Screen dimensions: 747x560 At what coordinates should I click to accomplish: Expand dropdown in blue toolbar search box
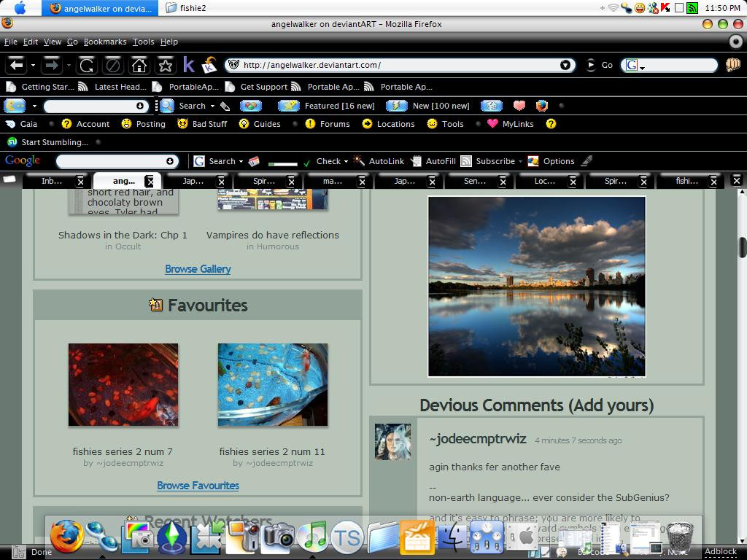point(140,106)
